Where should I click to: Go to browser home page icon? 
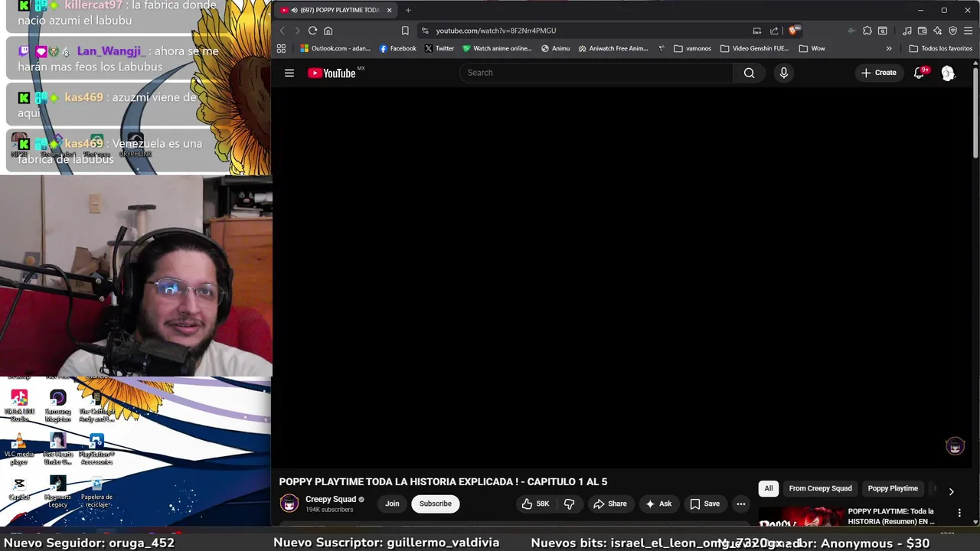click(x=328, y=31)
